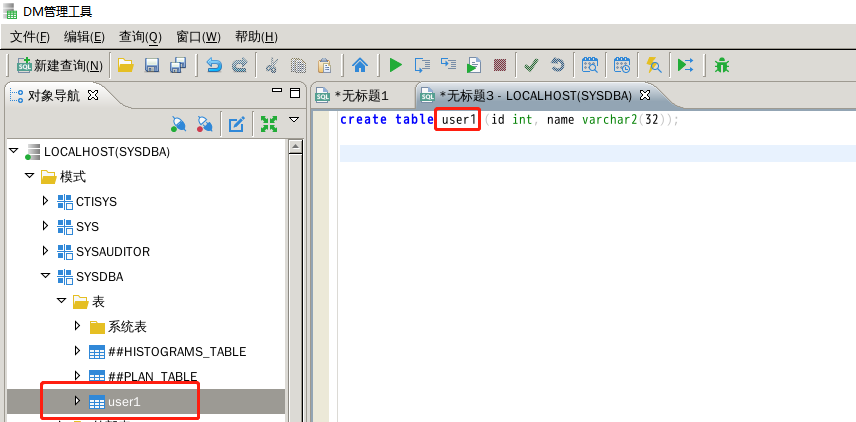The width and height of the screenshot is (856, 422).
Task: Click the disconnect icon with red dot
Action: tap(205, 124)
